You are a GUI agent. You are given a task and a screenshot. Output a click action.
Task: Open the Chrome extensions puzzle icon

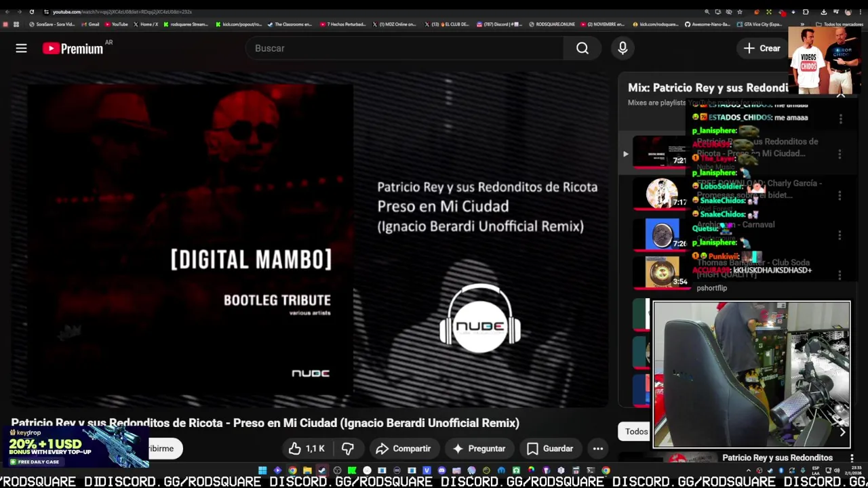coord(806,12)
